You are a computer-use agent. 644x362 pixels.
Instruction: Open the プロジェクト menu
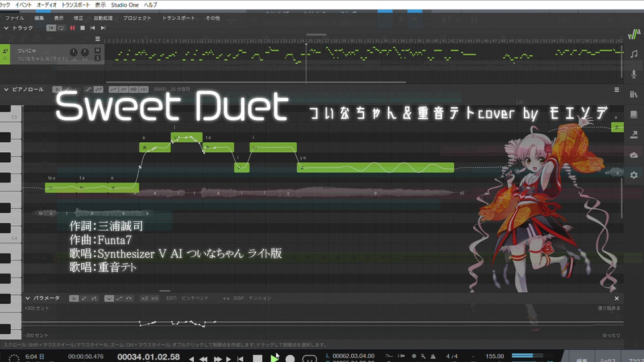click(137, 18)
